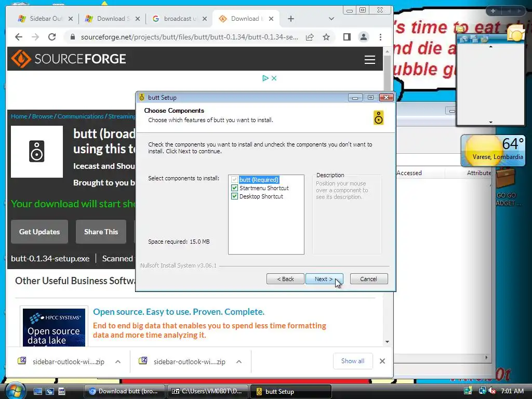Click the page scrollbar down arrow
Image resolution: width=532 pixels, height=399 pixels.
click(387, 342)
